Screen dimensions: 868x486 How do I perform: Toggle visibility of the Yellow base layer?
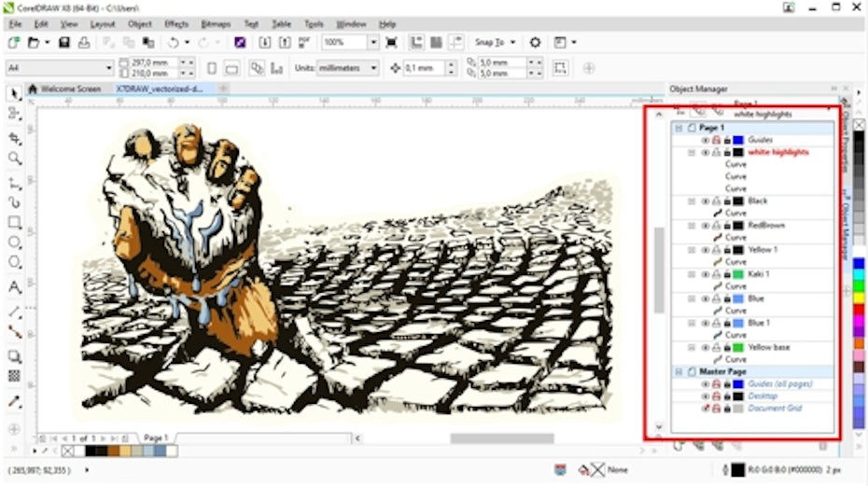click(x=706, y=348)
